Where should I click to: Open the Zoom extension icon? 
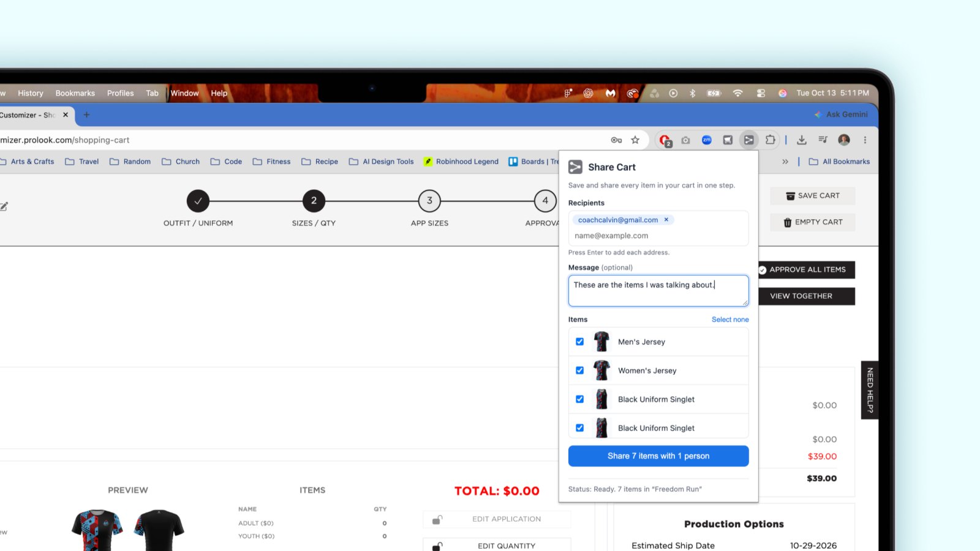pos(707,140)
